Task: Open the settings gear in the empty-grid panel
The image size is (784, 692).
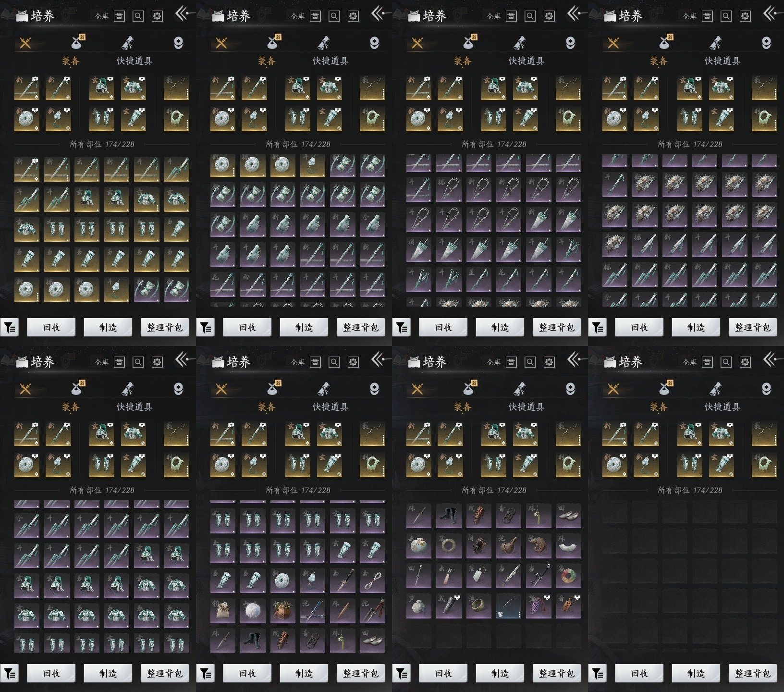Action: coord(745,362)
